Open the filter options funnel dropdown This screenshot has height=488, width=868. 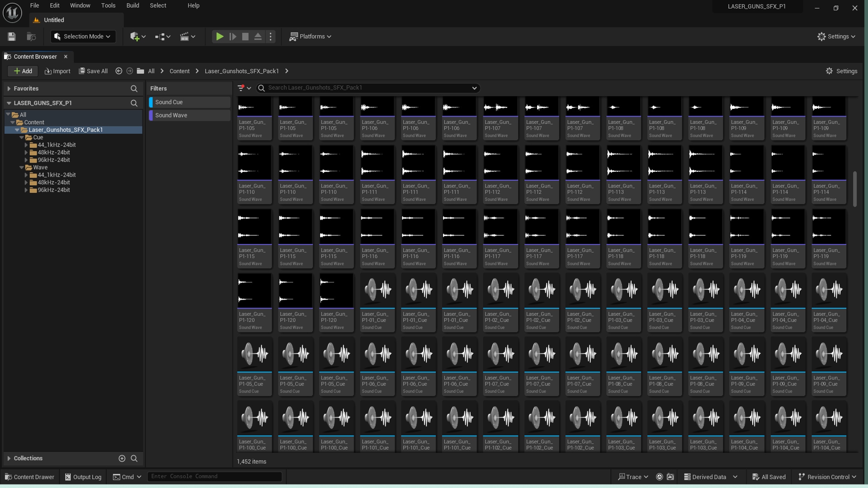(244, 88)
